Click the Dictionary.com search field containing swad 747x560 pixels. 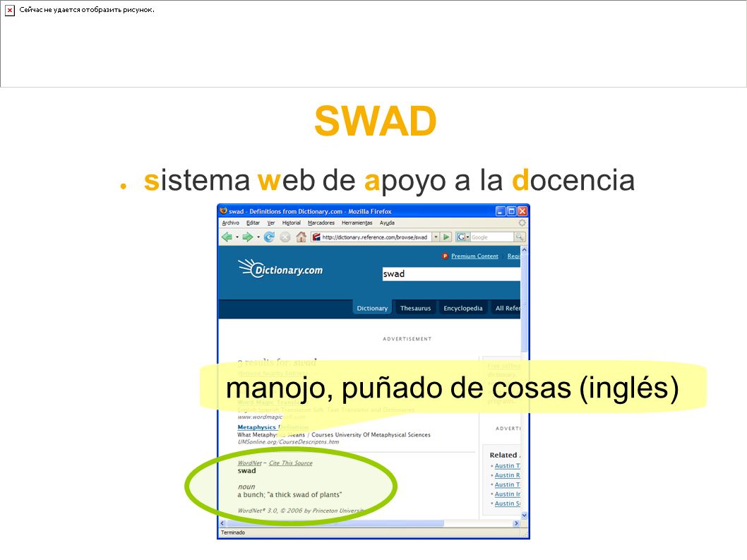click(x=451, y=273)
